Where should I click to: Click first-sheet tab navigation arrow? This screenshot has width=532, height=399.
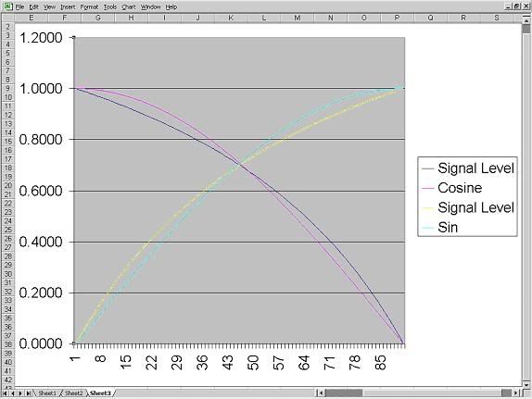(x=5, y=393)
